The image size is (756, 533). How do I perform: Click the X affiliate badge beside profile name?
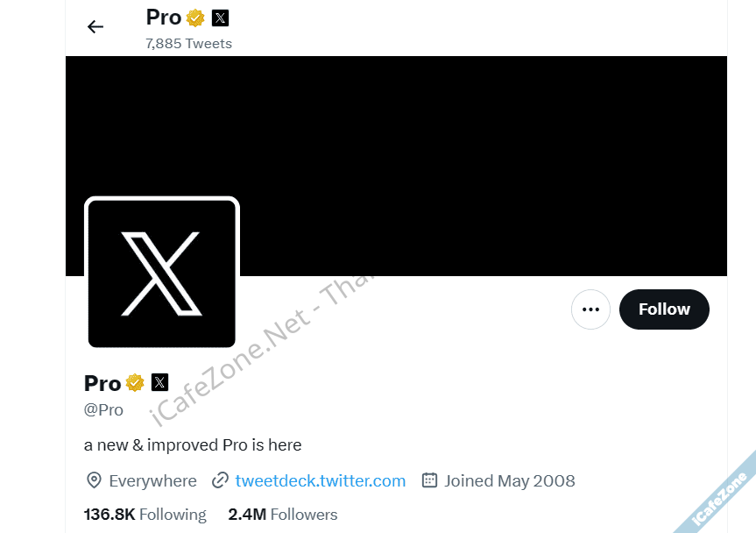pyautogui.click(x=159, y=382)
